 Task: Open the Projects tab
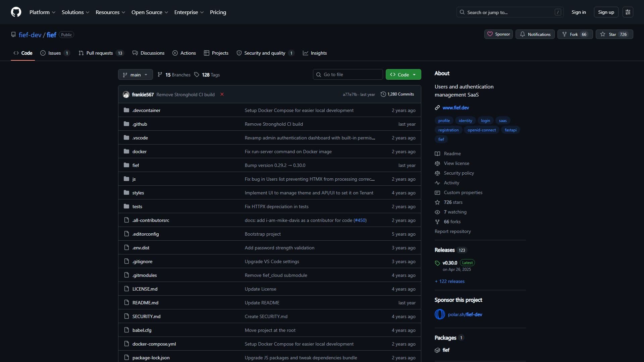pos(216,53)
